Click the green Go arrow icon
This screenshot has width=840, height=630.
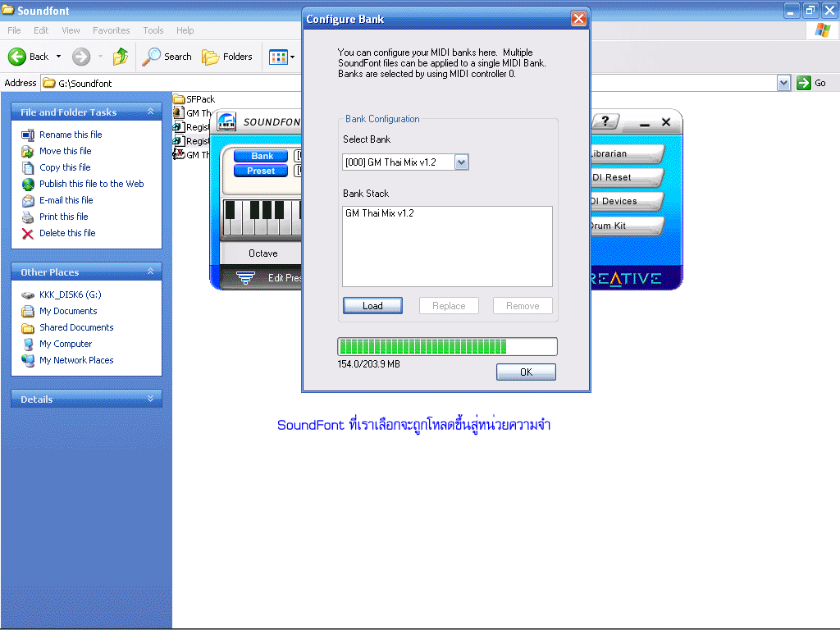pos(804,83)
